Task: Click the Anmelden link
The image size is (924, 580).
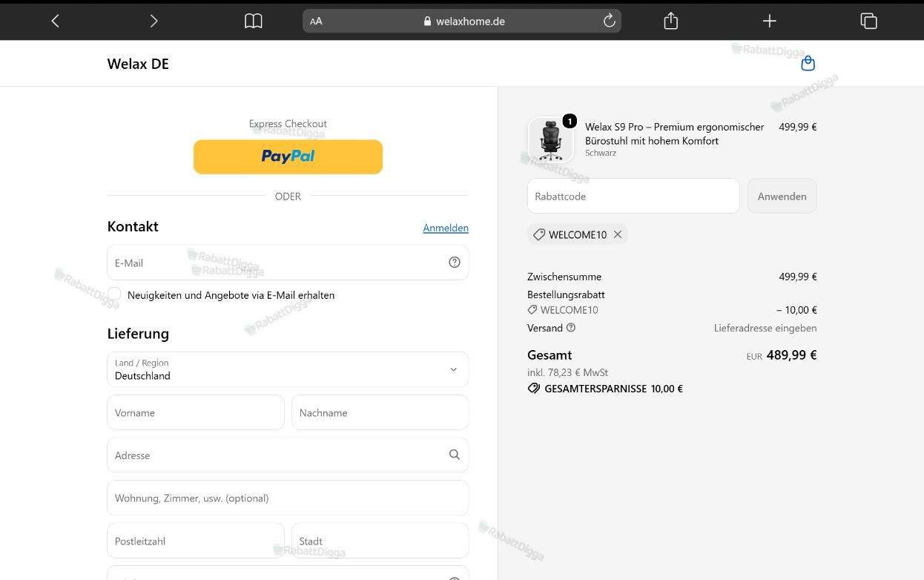Action: coord(446,228)
